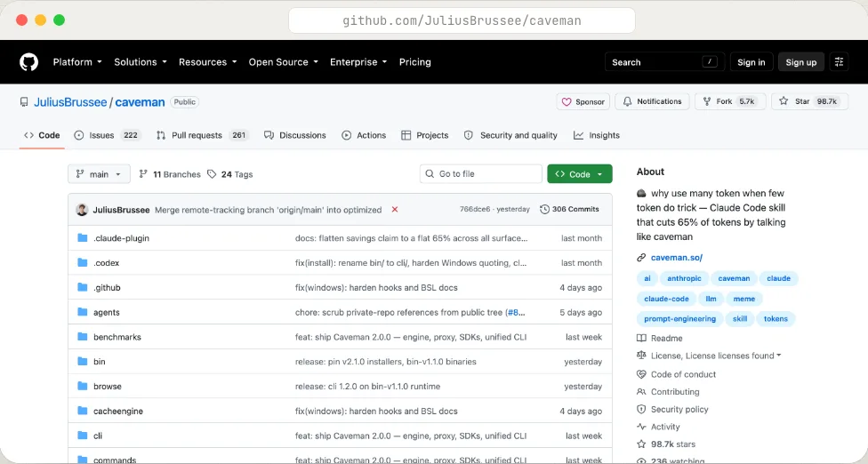Image resolution: width=868 pixels, height=464 pixels.
Task: Click the Activity pulse icon
Action: coord(641,427)
